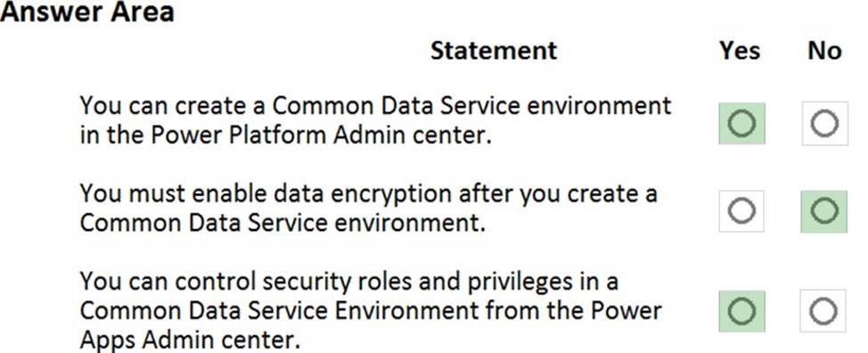This screenshot has width=868, height=353.
Task: Choose No for must enable data encryption
Action: point(824,210)
